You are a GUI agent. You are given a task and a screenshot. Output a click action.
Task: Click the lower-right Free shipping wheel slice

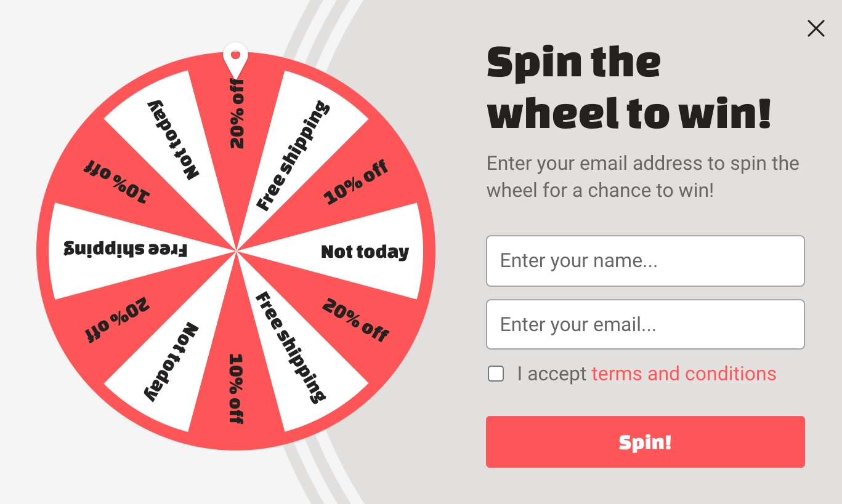click(x=291, y=346)
